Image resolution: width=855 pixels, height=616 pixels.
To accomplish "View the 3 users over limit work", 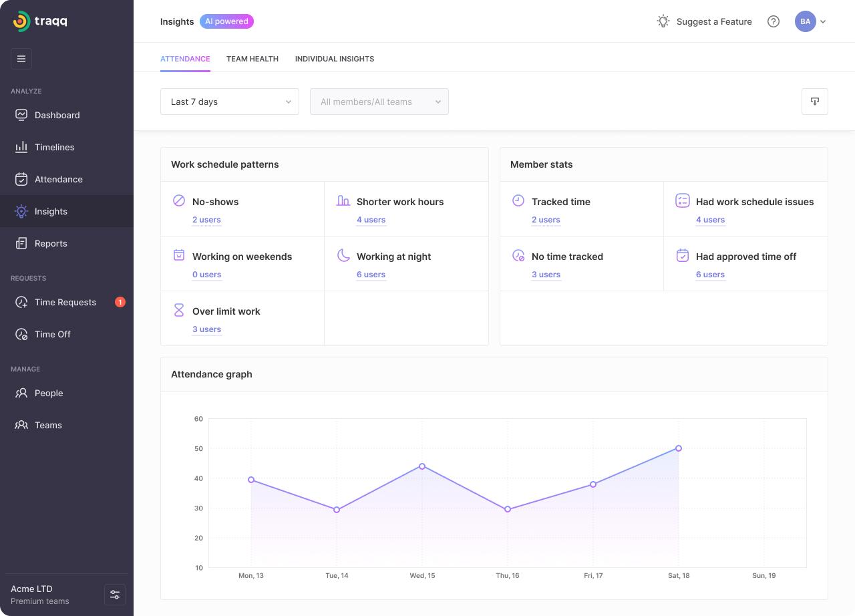I will pyautogui.click(x=206, y=329).
